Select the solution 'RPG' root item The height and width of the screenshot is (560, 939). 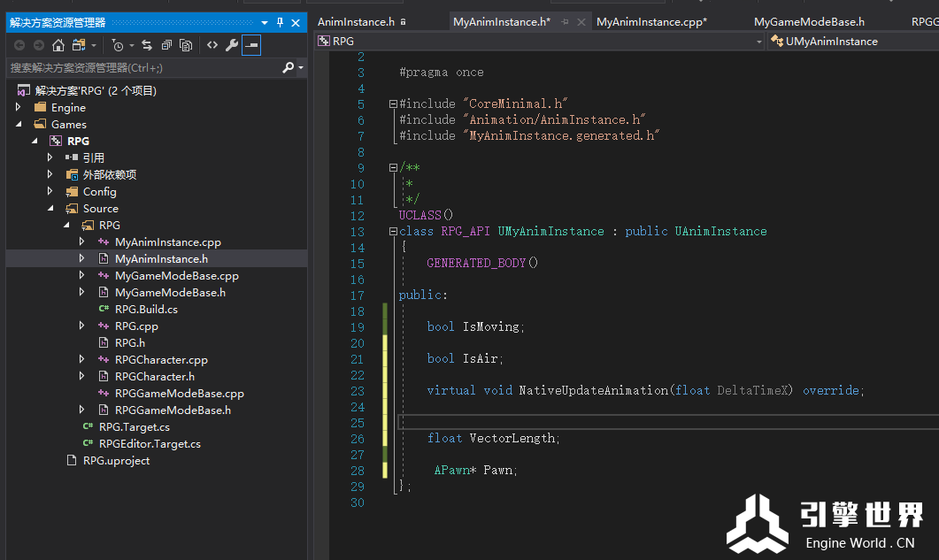pyautogui.click(x=96, y=90)
